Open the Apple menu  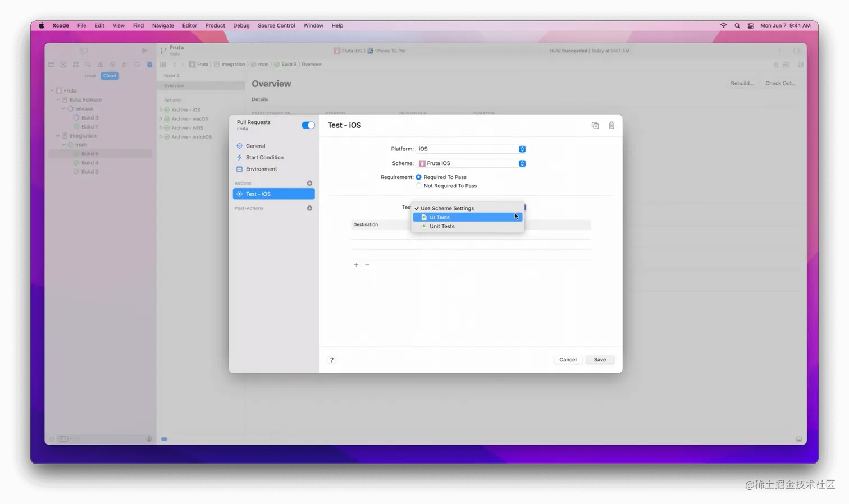point(41,25)
